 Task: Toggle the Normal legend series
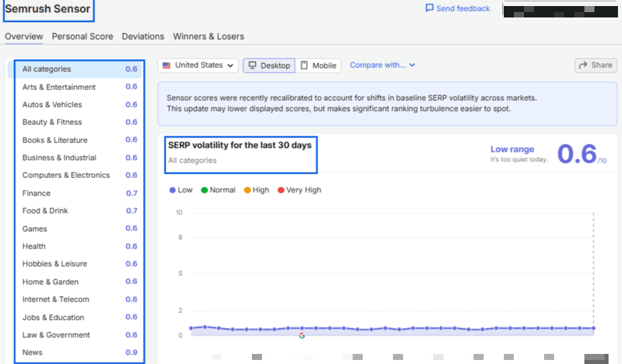pos(218,190)
